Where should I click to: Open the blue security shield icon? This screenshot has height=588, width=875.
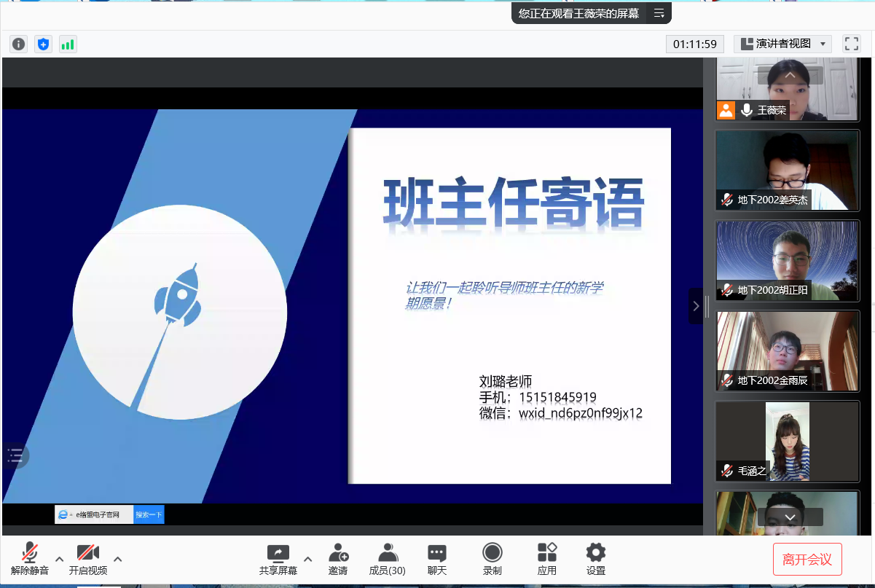pos(43,44)
